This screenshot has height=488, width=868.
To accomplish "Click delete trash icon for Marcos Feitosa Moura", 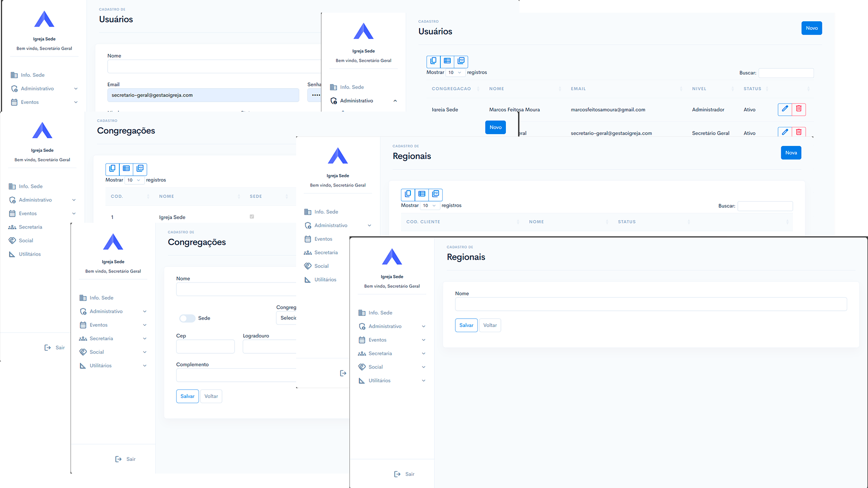I will [799, 109].
